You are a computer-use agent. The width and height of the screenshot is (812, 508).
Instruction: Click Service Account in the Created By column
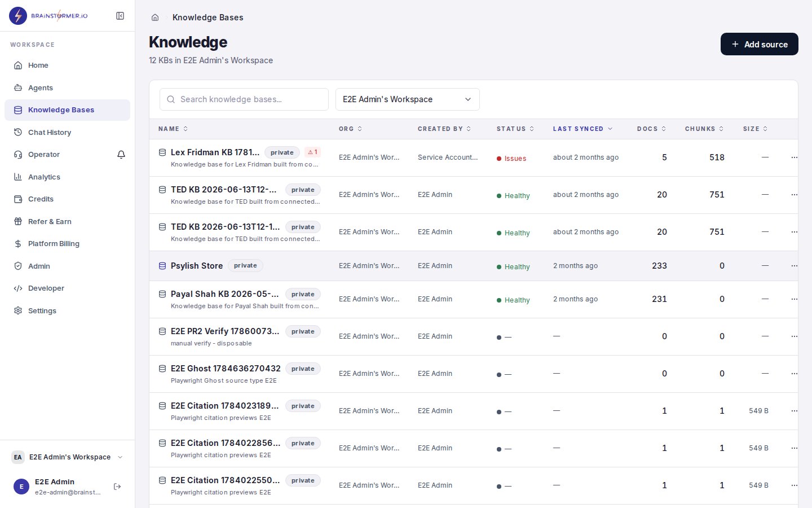tap(448, 157)
